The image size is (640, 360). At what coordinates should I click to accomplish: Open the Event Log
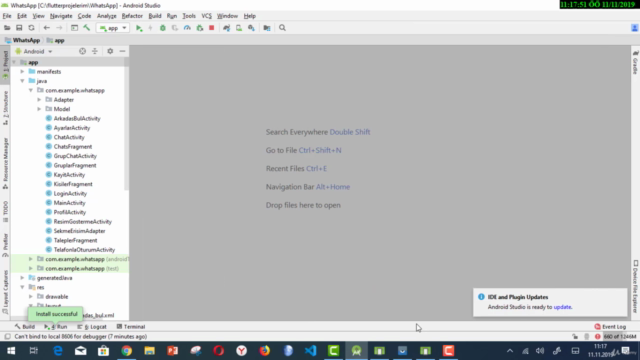pos(610,327)
